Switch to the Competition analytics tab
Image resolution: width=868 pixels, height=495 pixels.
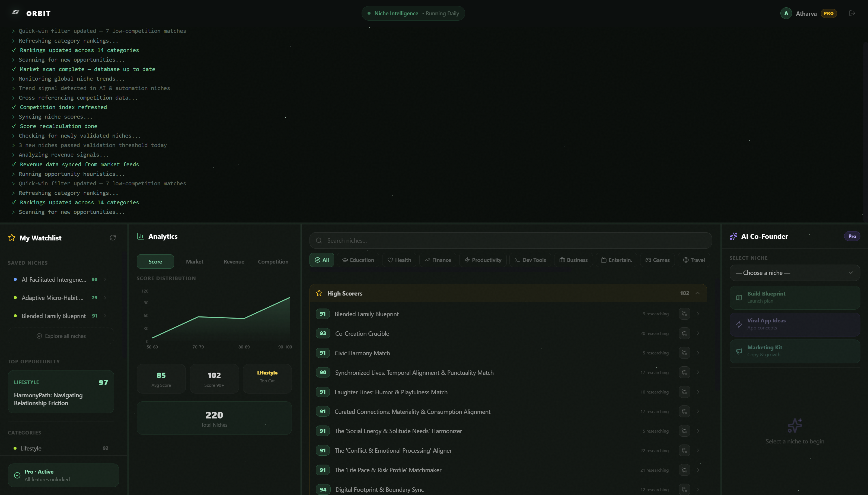point(273,261)
